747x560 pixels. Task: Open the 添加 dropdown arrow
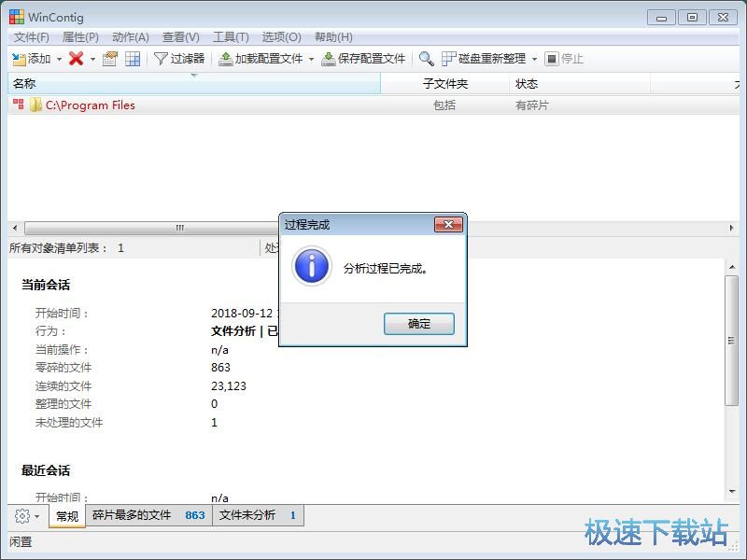pos(60,59)
